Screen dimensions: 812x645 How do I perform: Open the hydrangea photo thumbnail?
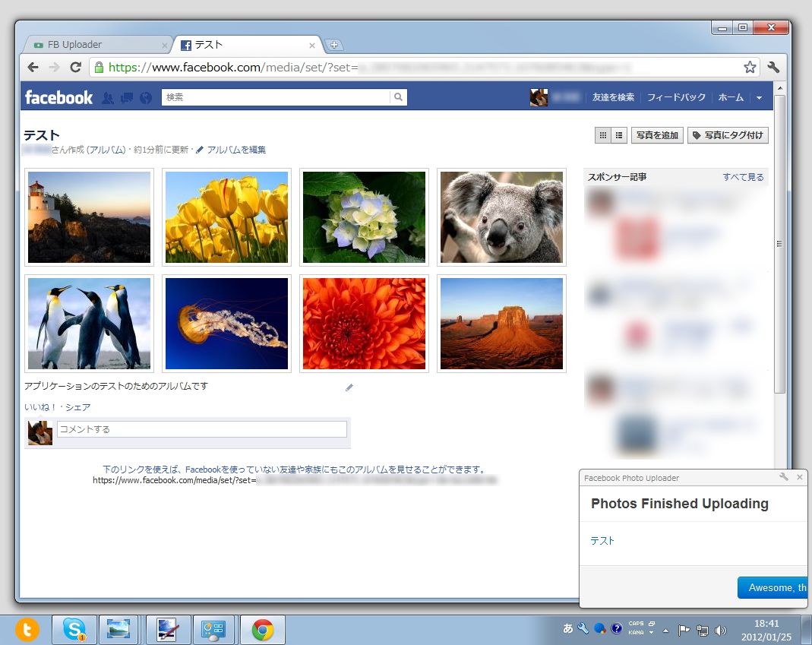pos(364,217)
